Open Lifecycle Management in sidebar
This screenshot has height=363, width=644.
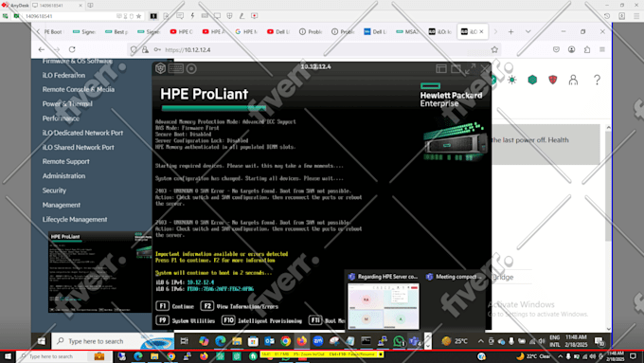click(74, 220)
